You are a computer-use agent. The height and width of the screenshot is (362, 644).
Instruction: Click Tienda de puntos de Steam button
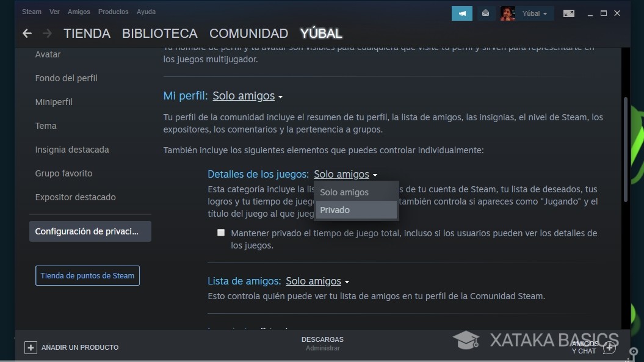pyautogui.click(x=87, y=276)
